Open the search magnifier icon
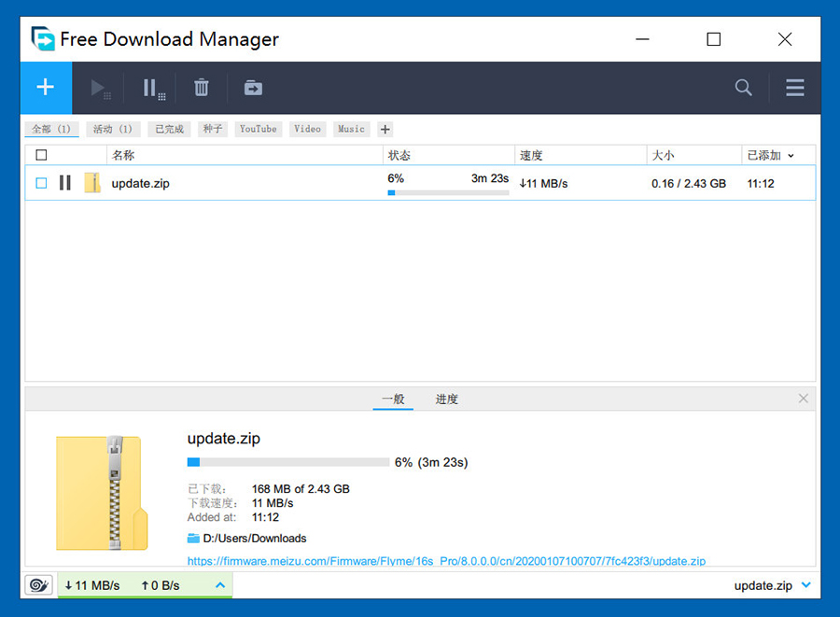Viewport: 840px width, 617px height. 743,88
